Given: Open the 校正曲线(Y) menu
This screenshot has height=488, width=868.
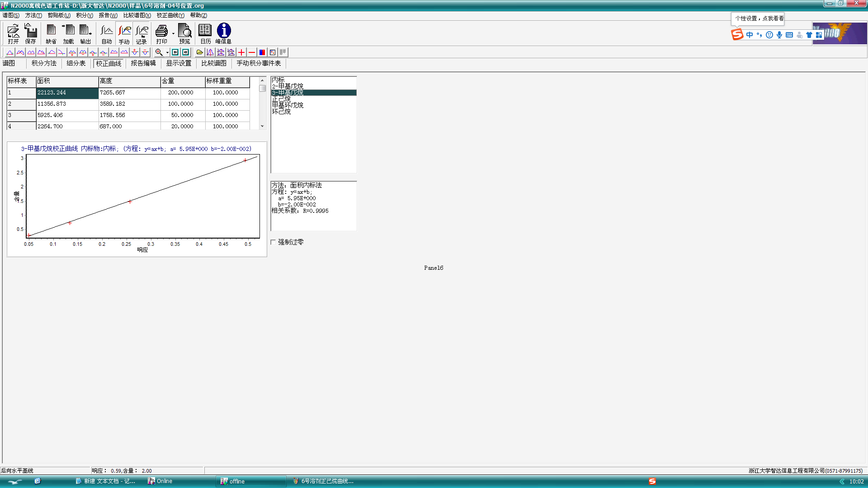Looking at the screenshot, I should (170, 15).
